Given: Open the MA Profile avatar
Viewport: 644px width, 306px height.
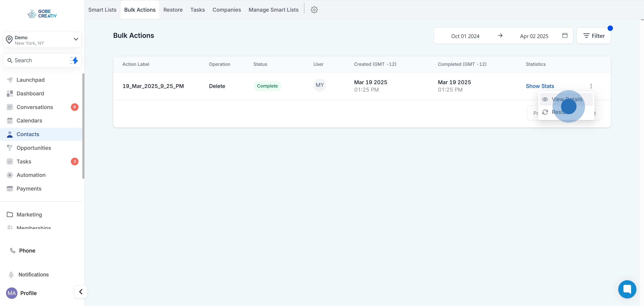Looking at the screenshot, I should click(12, 293).
